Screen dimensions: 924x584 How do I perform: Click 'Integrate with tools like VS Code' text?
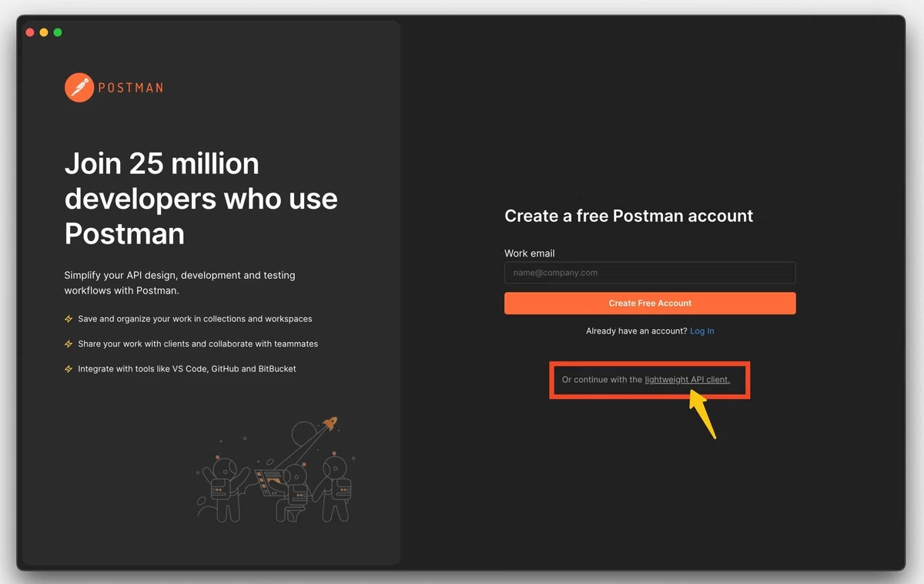pos(187,369)
